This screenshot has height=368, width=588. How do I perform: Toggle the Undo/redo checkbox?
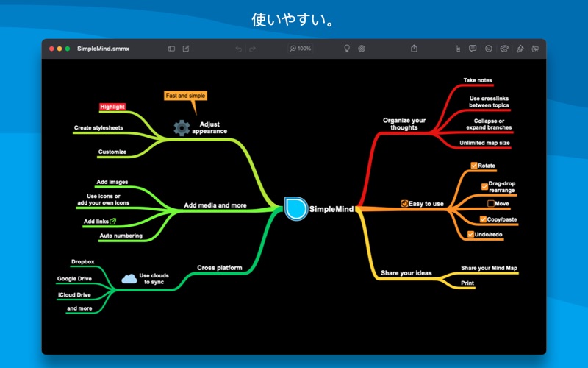pyautogui.click(x=470, y=234)
